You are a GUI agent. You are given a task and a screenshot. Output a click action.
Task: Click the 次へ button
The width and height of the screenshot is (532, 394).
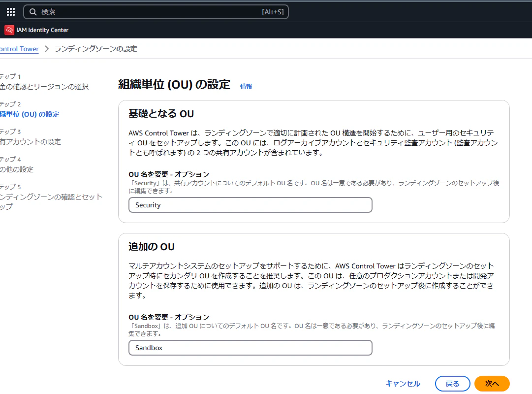492,384
